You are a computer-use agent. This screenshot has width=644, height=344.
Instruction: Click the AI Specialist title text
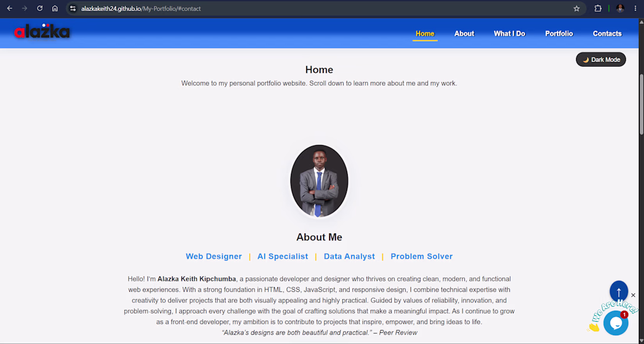(283, 256)
